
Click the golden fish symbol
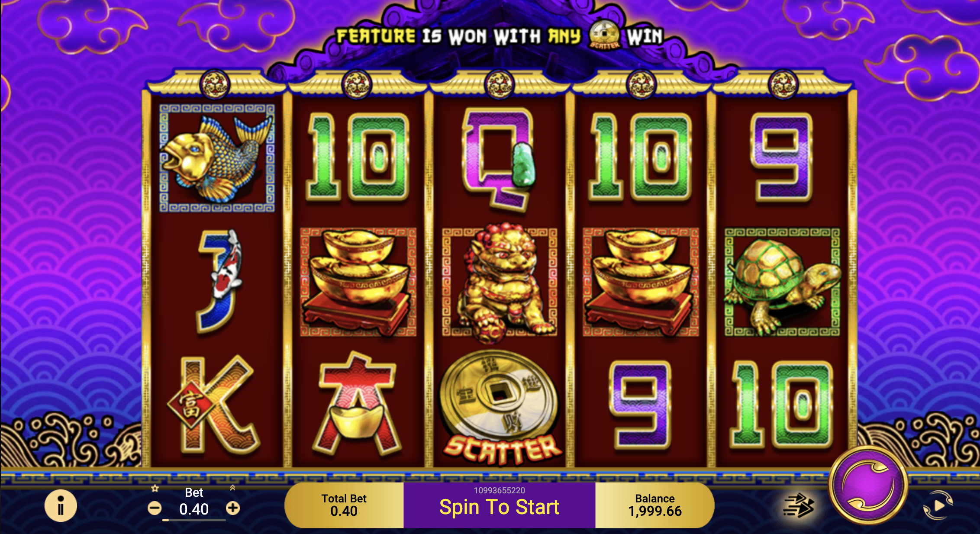pos(217,158)
